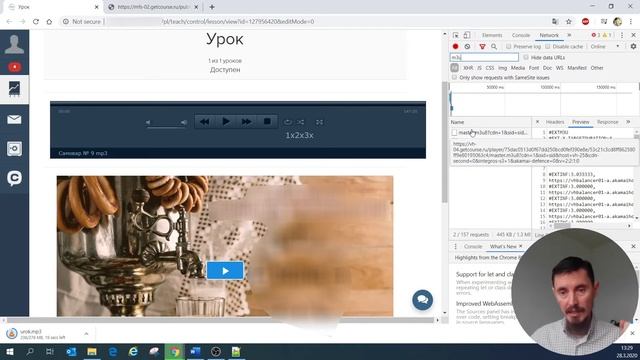Enable Disable cache checkbox
Image resolution: width=640 pixels, height=360 pixels.
click(x=548, y=47)
